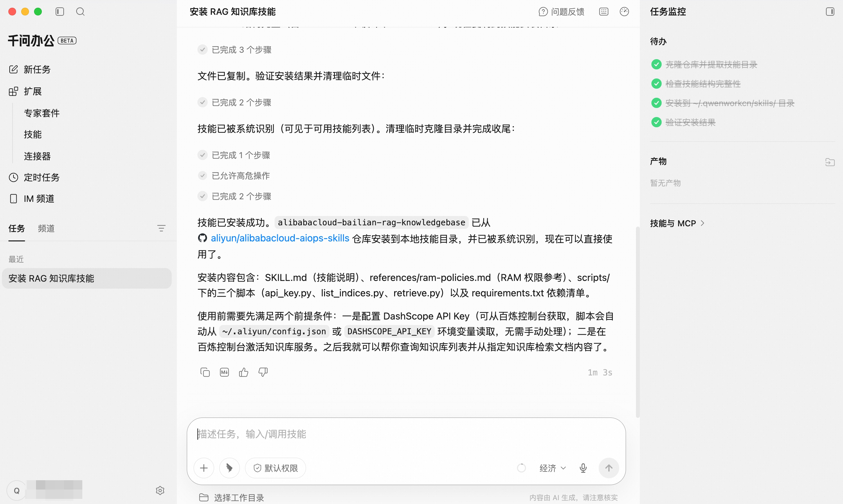Open the task list filter icon
The image size is (843, 504).
pyautogui.click(x=161, y=228)
